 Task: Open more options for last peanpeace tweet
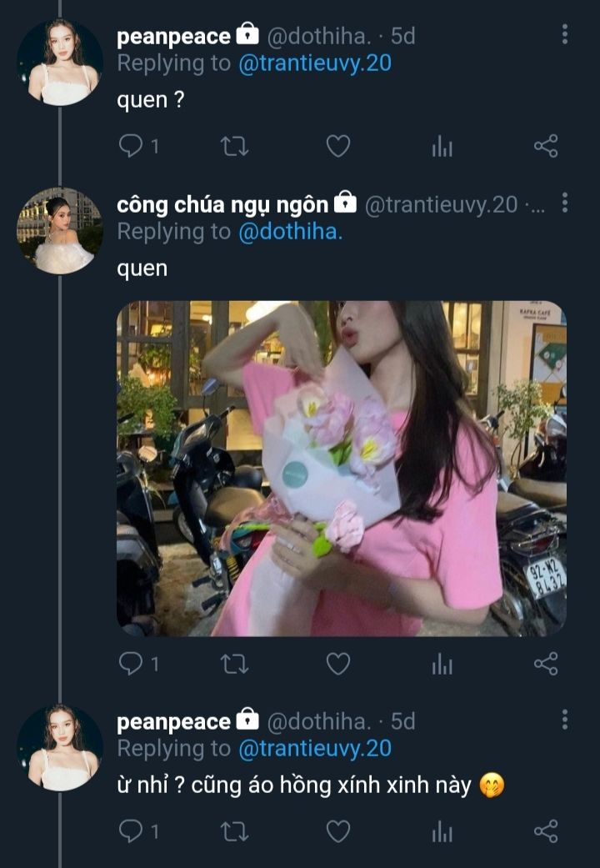coord(565,720)
